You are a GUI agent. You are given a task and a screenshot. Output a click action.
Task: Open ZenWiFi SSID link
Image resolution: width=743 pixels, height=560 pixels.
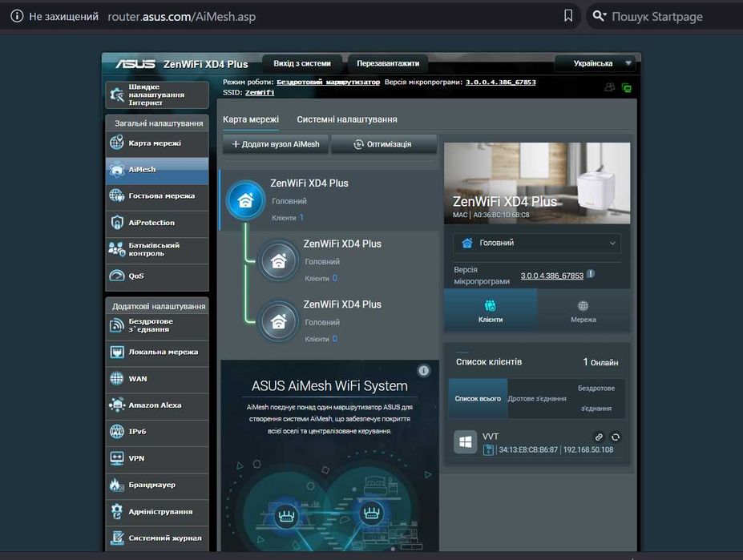[x=260, y=92]
